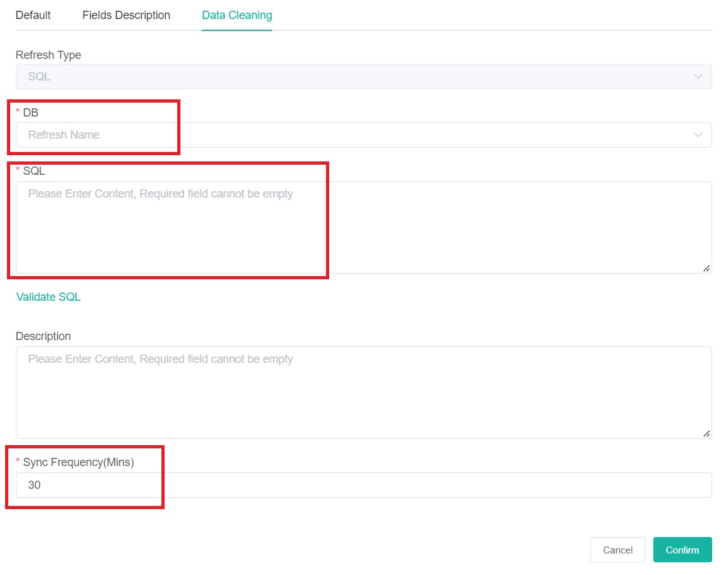The width and height of the screenshot is (728, 575).
Task: Click the Cancel button
Action: point(617,550)
